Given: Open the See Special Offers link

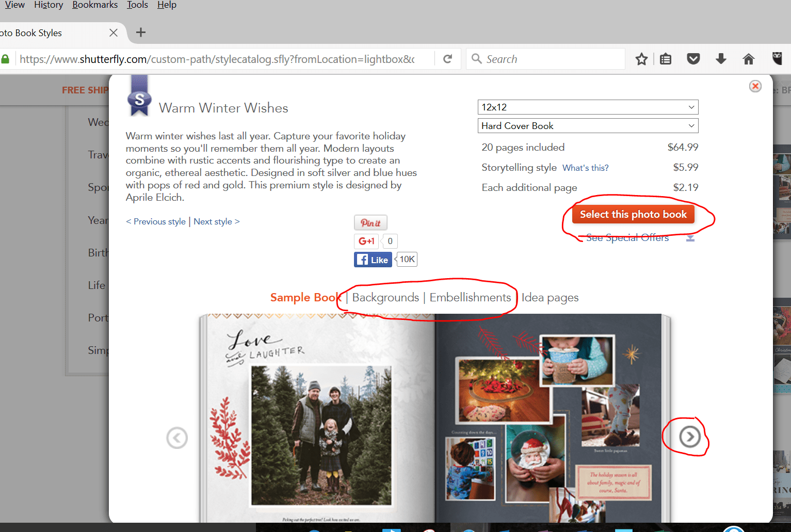Looking at the screenshot, I should tap(627, 238).
